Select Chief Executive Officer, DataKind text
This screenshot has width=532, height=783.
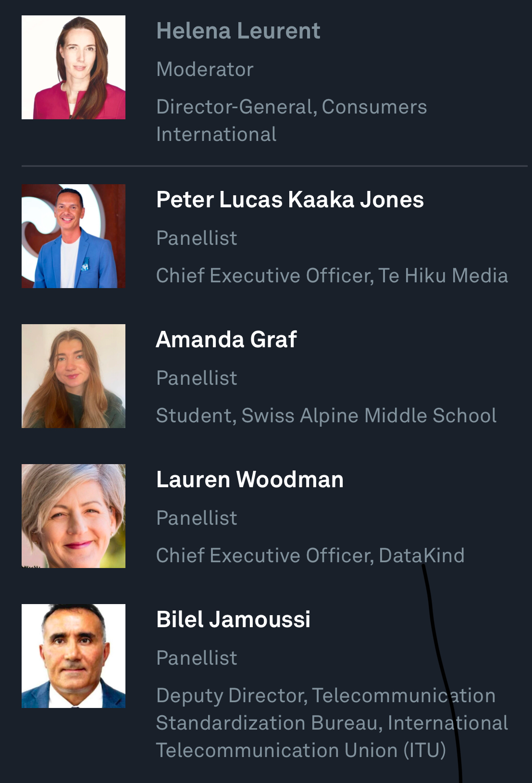310,556
